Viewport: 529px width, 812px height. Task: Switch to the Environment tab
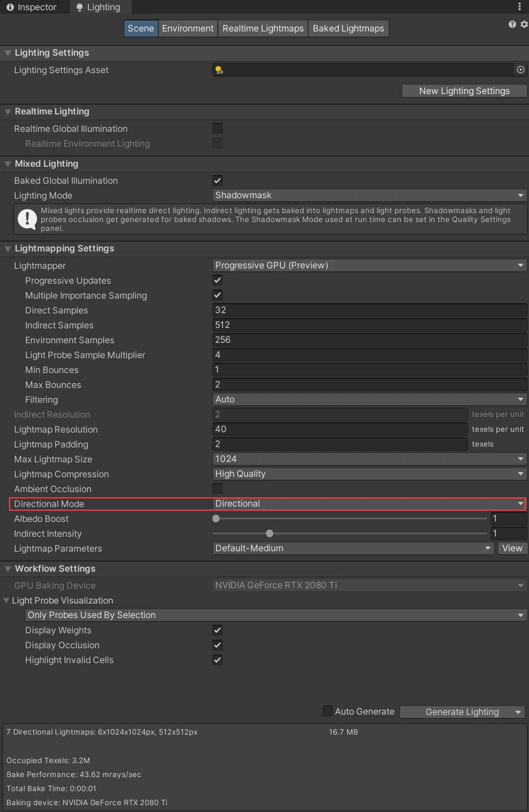(188, 28)
